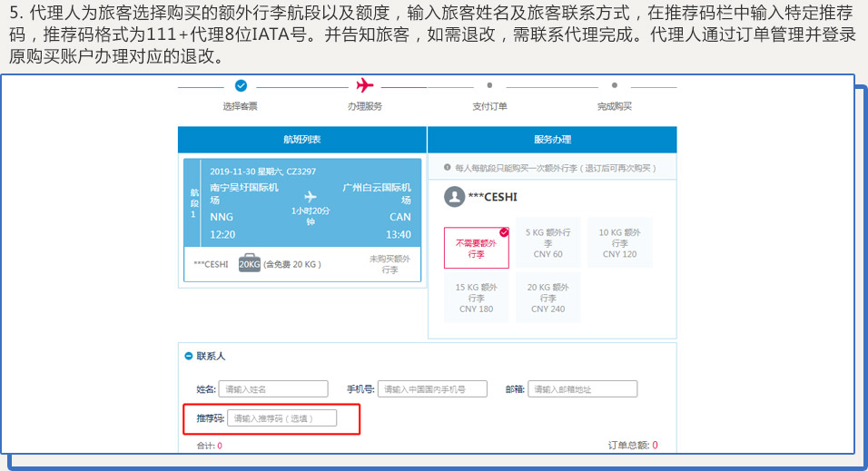The width and height of the screenshot is (868, 471).
Task: Click the 姓名 name input field
Action: point(274,389)
